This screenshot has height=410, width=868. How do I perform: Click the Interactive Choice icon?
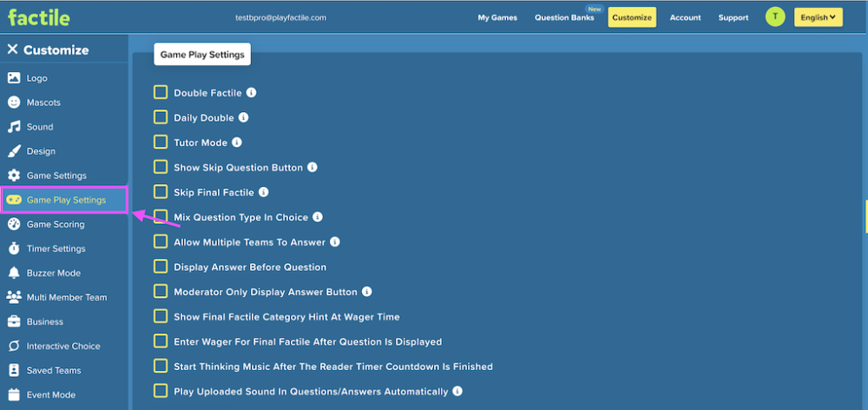[x=14, y=347]
